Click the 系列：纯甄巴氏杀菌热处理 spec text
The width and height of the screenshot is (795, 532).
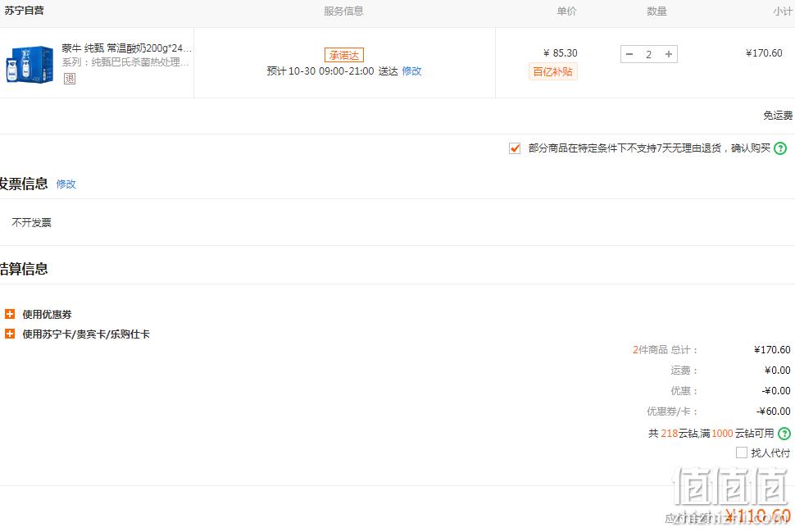125,61
